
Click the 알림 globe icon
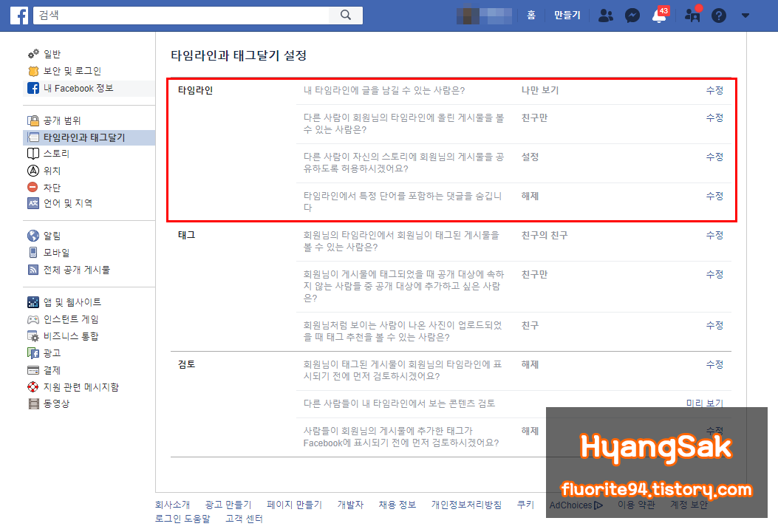pyautogui.click(x=33, y=235)
